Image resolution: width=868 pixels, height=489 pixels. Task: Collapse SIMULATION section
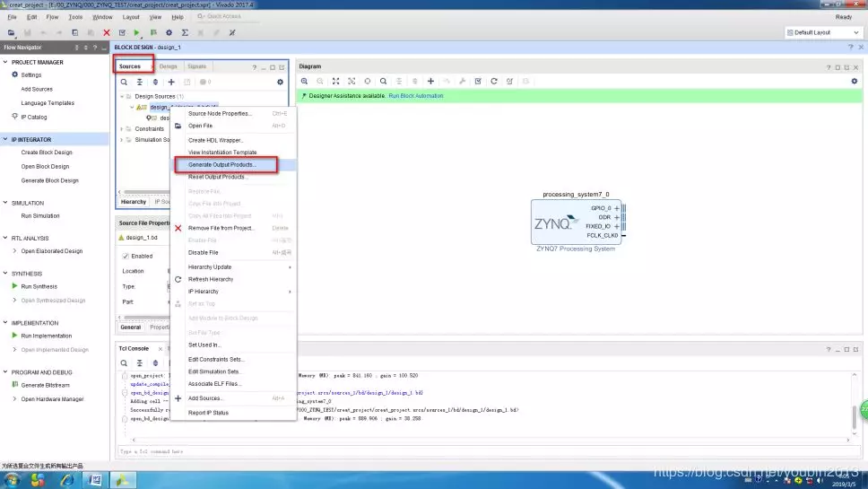5,203
